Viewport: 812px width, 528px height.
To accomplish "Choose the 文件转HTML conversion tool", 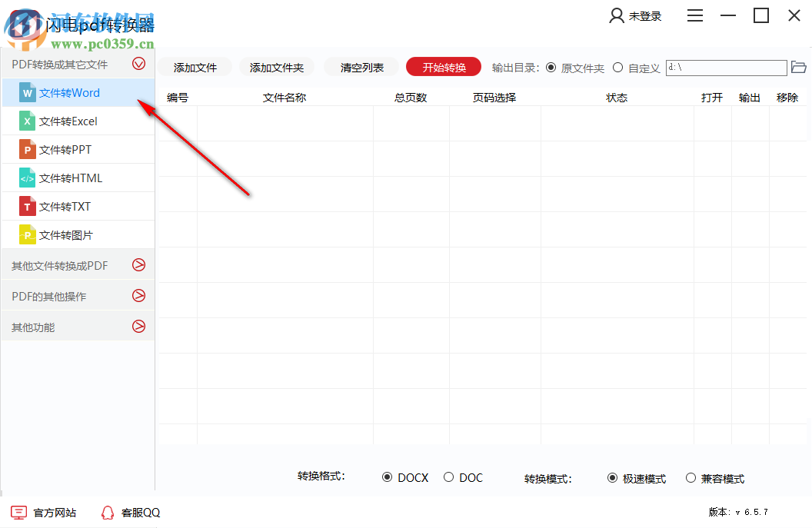I will pos(27,178).
